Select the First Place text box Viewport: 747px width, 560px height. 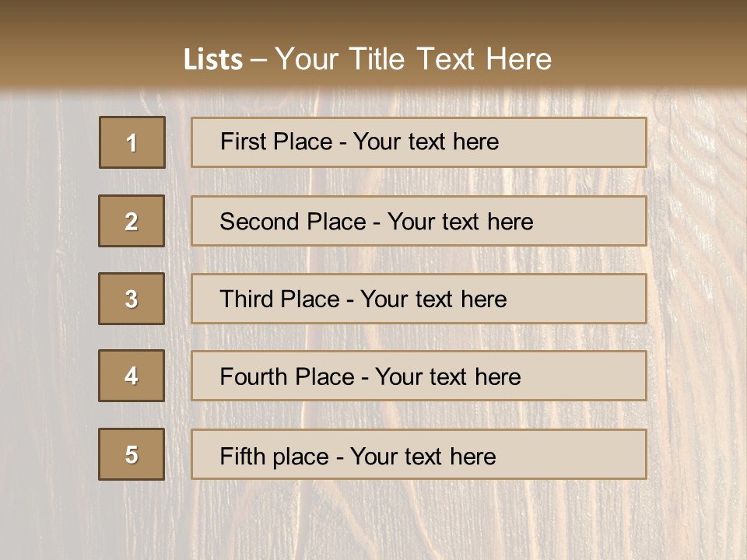pyautogui.click(x=419, y=142)
